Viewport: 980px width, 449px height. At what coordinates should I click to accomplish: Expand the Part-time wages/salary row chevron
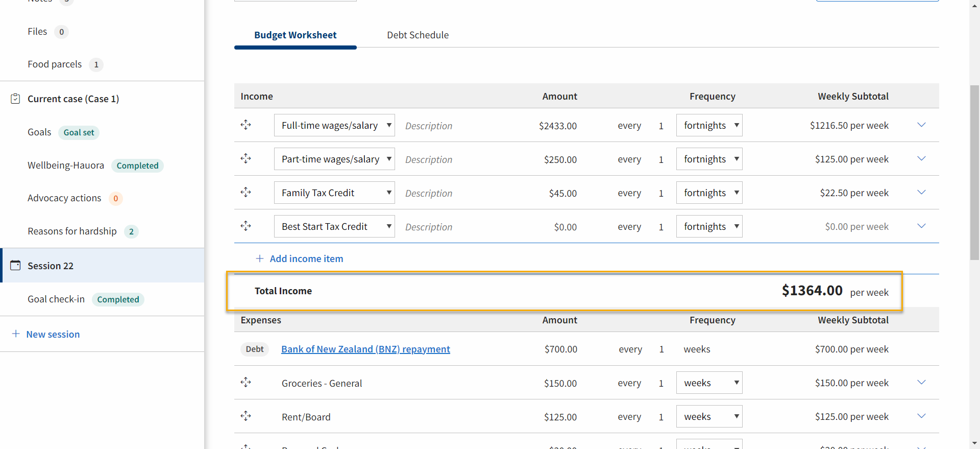pyautogui.click(x=921, y=158)
